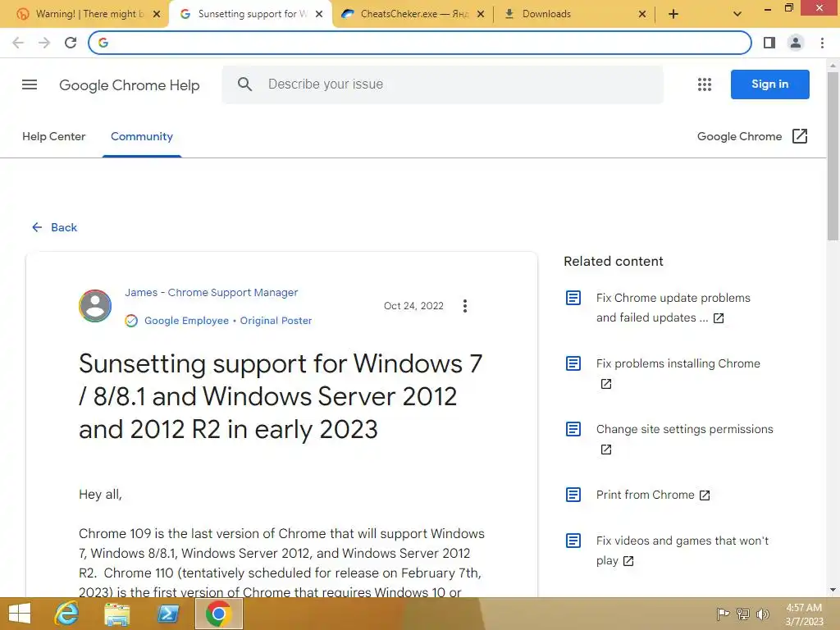840x630 pixels.
Task: Open the Chrome profile avatar icon
Action: (x=796, y=43)
